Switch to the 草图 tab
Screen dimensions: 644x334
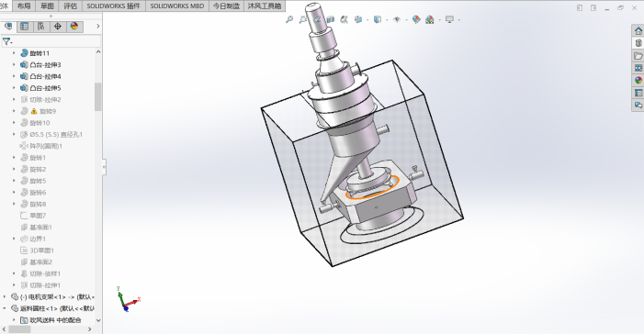click(47, 6)
